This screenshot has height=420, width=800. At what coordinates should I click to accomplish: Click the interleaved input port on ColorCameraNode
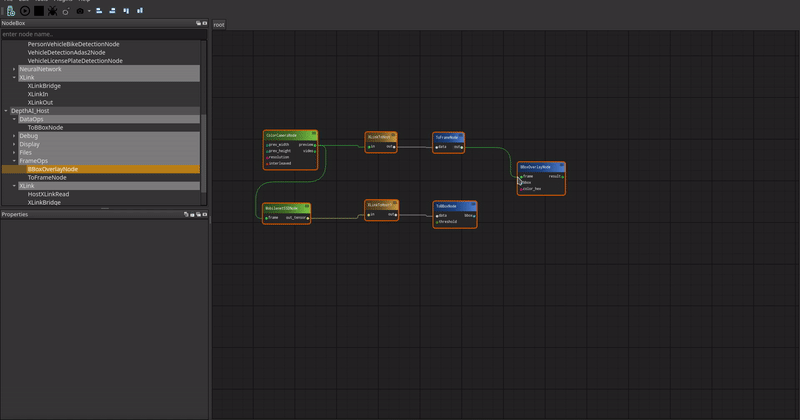point(266,163)
